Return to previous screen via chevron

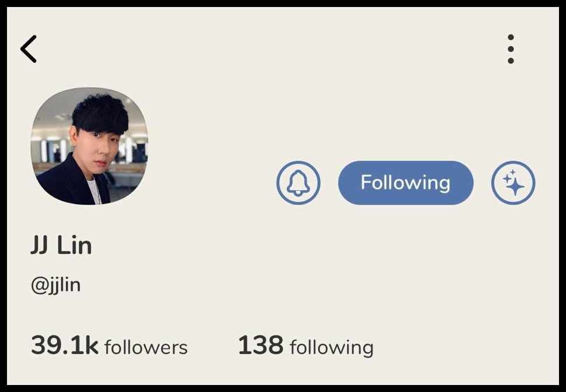coord(28,49)
